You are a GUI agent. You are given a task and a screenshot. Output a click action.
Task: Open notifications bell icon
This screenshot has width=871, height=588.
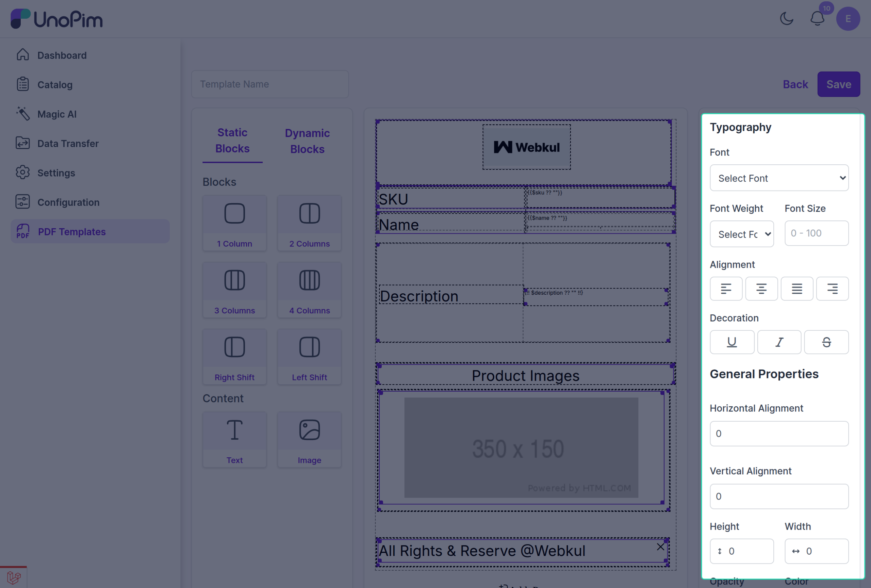(x=817, y=18)
